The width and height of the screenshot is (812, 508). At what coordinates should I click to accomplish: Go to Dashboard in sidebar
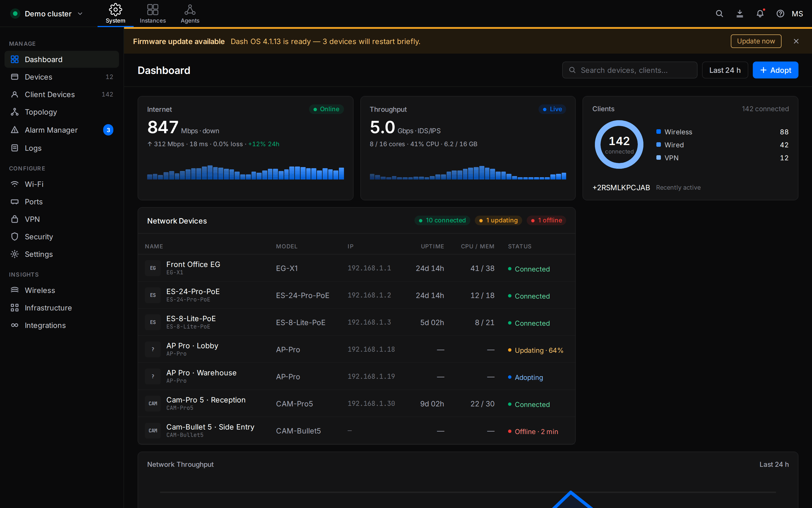pos(62,59)
